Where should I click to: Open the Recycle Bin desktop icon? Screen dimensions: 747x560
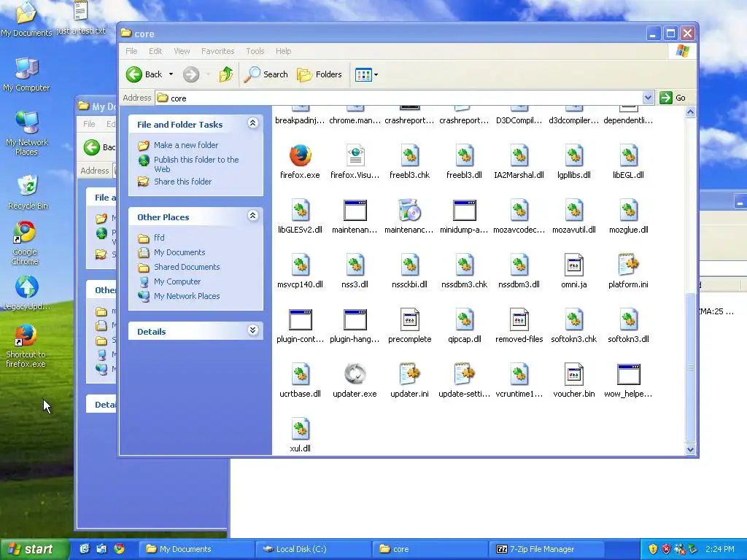(28, 192)
